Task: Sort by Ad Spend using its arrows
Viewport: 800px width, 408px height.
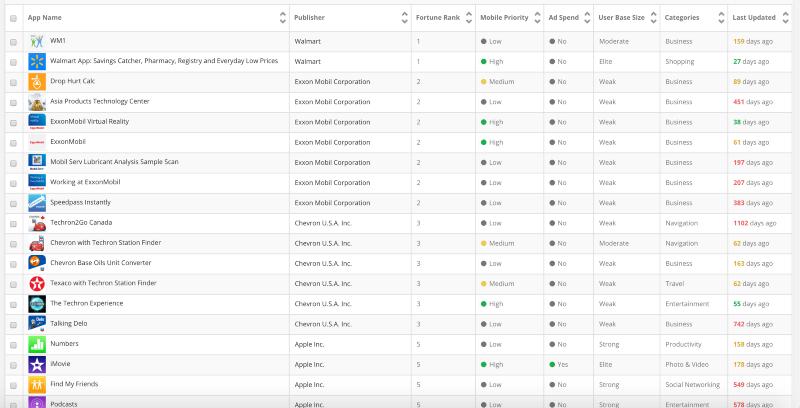Action: (x=587, y=18)
